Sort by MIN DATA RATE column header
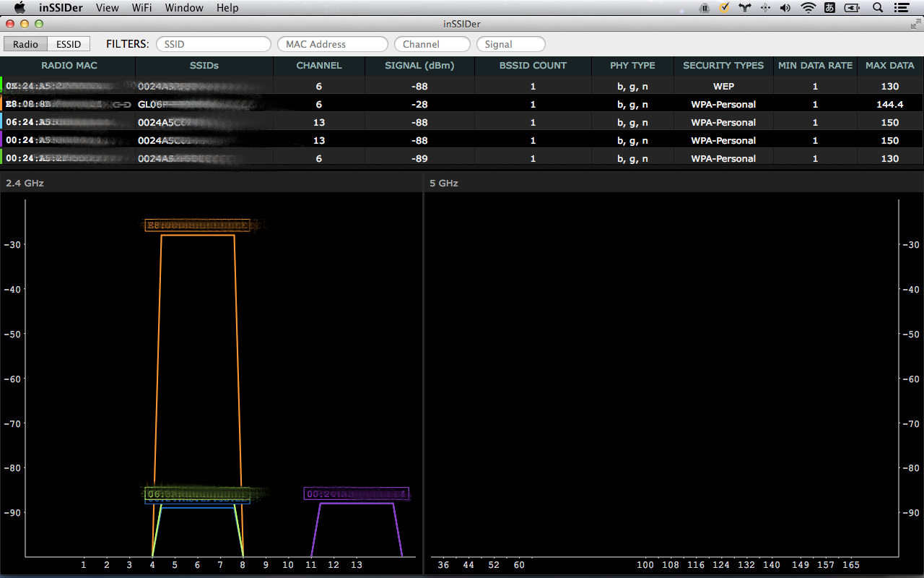 pyautogui.click(x=815, y=65)
